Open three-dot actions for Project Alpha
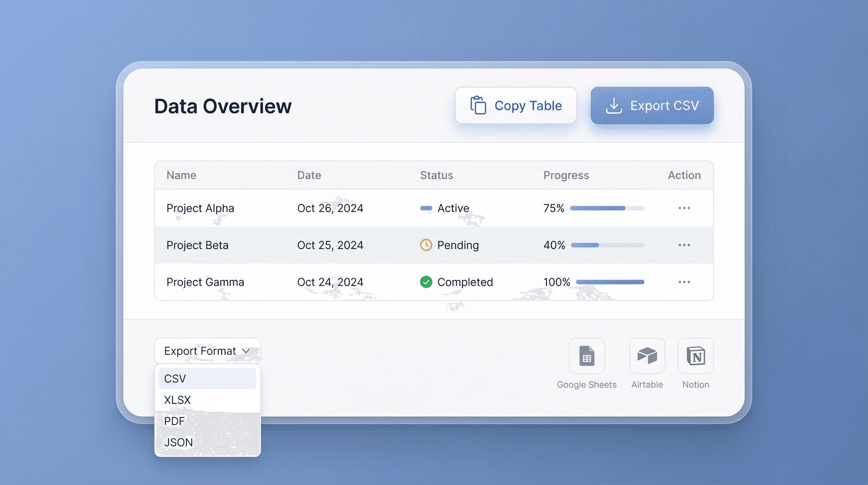Viewport: 868px width, 485px height. 684,208
